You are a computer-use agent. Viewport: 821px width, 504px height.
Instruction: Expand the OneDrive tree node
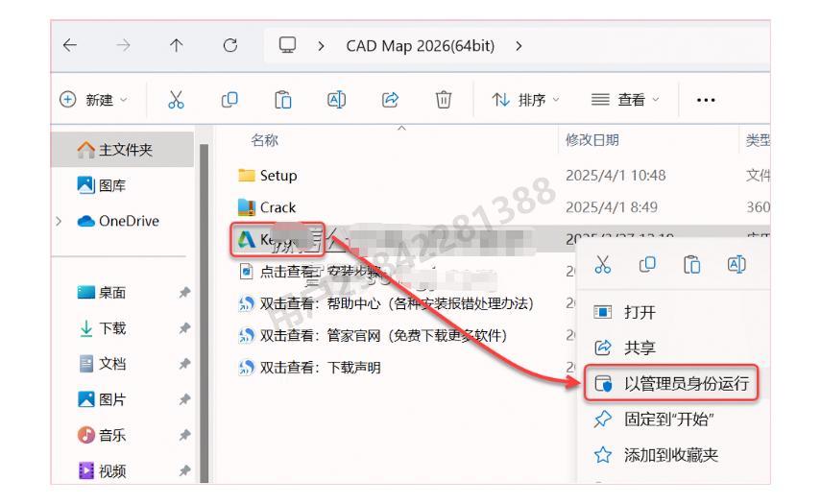60,221
